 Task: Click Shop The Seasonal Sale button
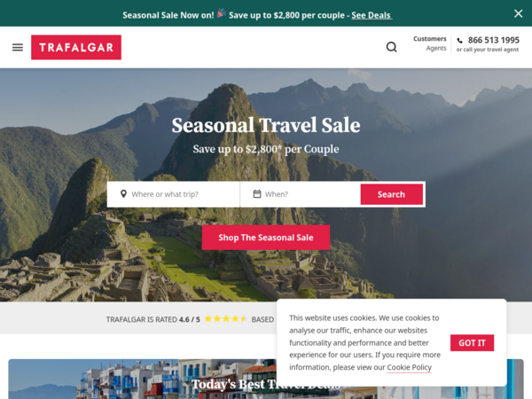point(266,238)
